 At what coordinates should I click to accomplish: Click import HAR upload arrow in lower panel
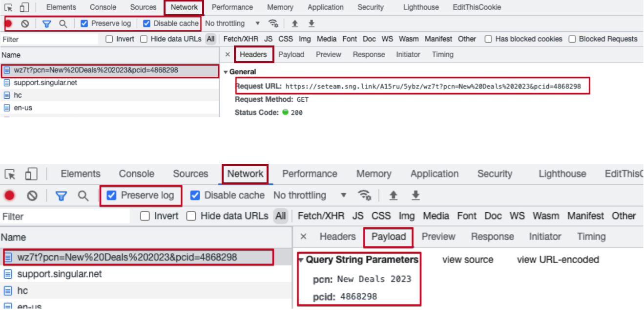[393, 196]
